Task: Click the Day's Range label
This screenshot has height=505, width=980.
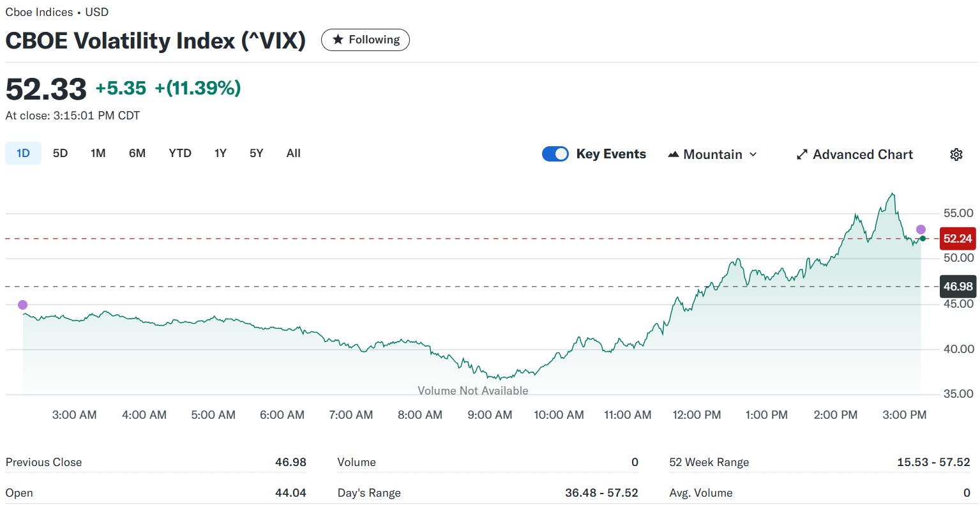Action: point(369,493)
